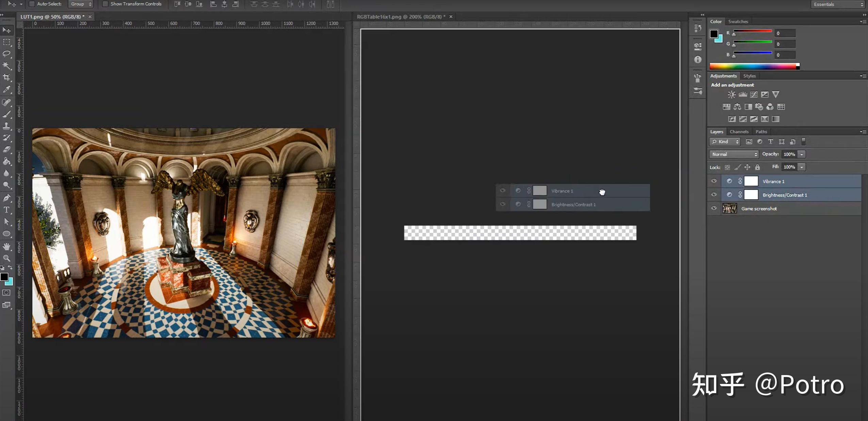
Task: Select the Crop tool
Action: pyautogui.click(x=6, y=77)
